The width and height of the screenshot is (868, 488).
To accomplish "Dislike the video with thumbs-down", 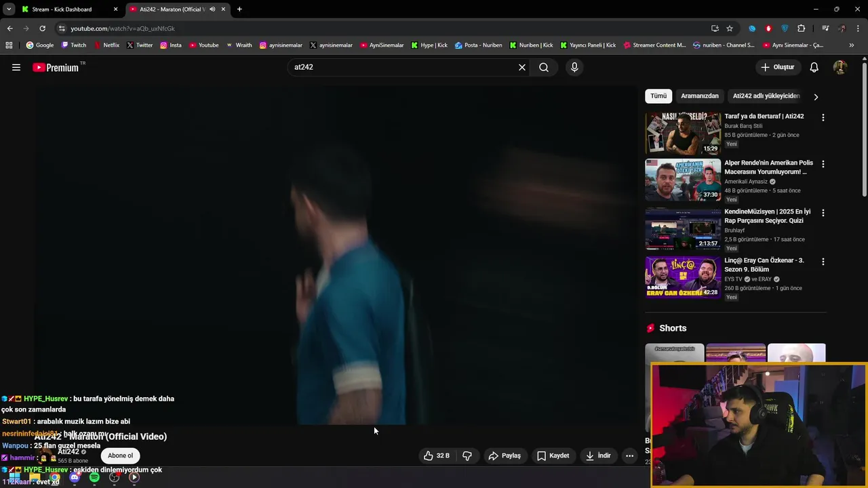I will (x=467, y=455).
